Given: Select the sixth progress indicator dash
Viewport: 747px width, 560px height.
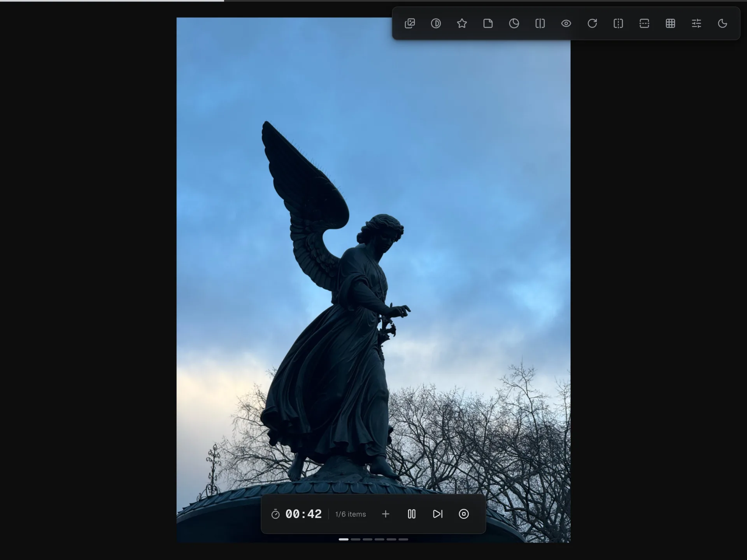Looking at the screenshot, I should click(403, 539).
